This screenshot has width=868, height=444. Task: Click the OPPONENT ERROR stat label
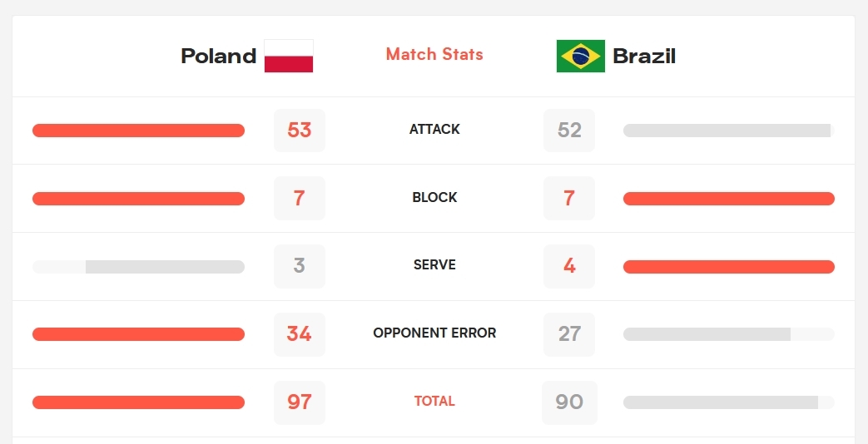(434, 333)
